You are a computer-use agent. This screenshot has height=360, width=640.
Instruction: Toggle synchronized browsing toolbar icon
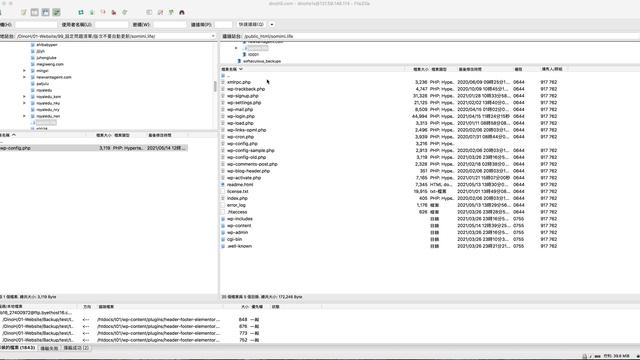pyautogui.click(x=171, y=12)
